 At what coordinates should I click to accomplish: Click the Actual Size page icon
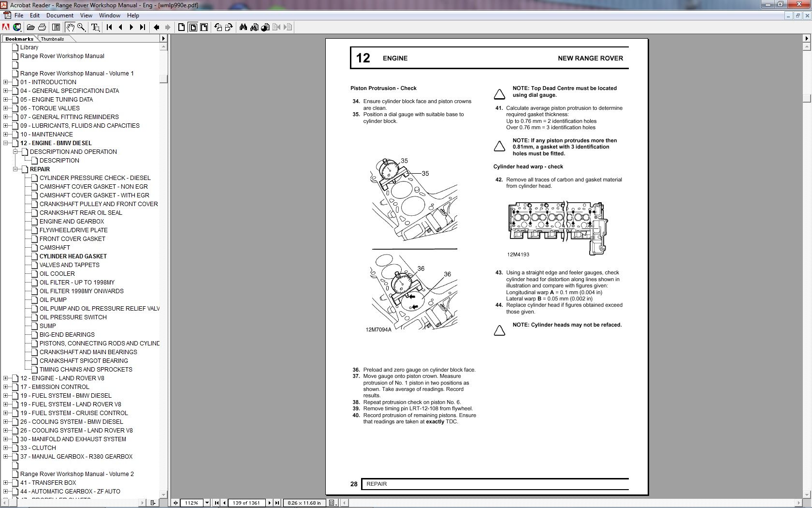click(x=182, y=27)
